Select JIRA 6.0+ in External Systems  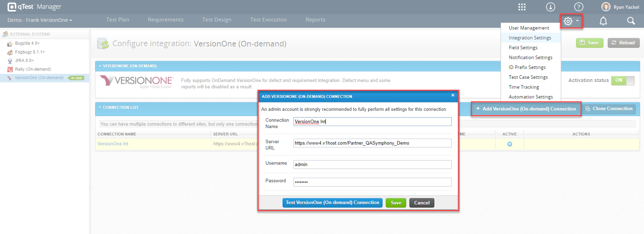pyautogui.click(x=24, y=61)
